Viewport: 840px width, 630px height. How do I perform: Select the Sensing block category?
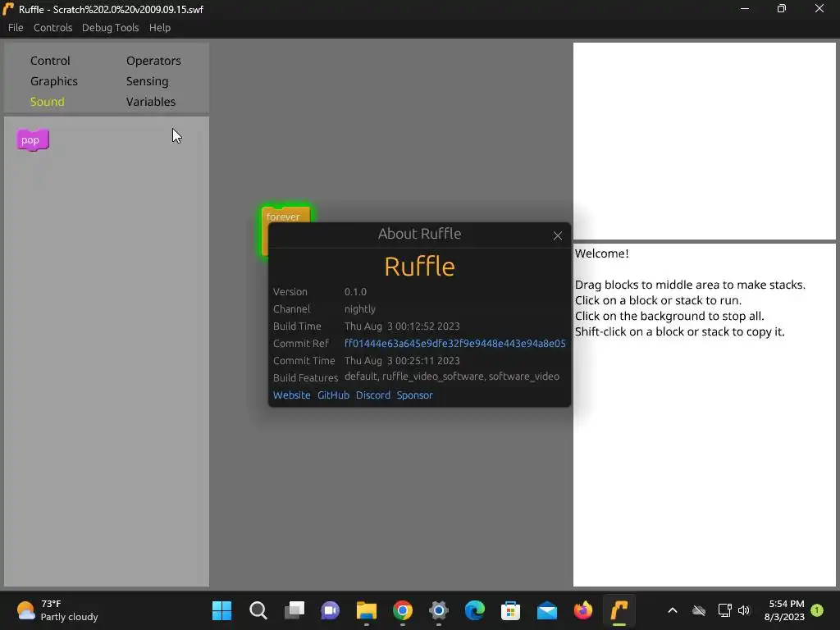[147, 81]
